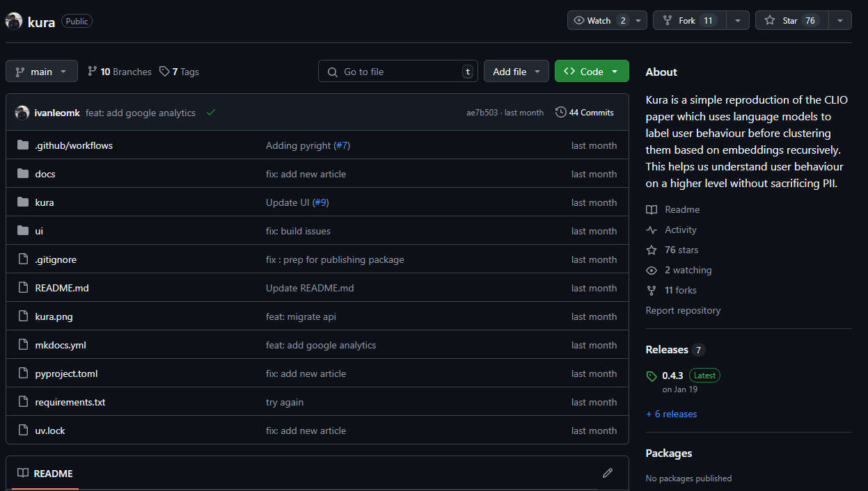Open the green Code dropdown
The height and width of the screenshot is (491, 868).
tap(592, 72)
